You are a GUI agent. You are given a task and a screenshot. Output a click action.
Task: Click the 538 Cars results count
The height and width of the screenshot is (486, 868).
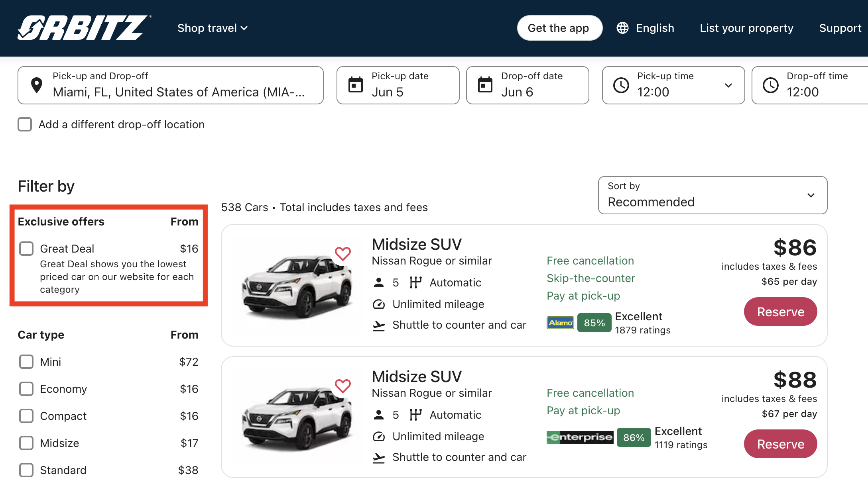(x=244, y=207)
